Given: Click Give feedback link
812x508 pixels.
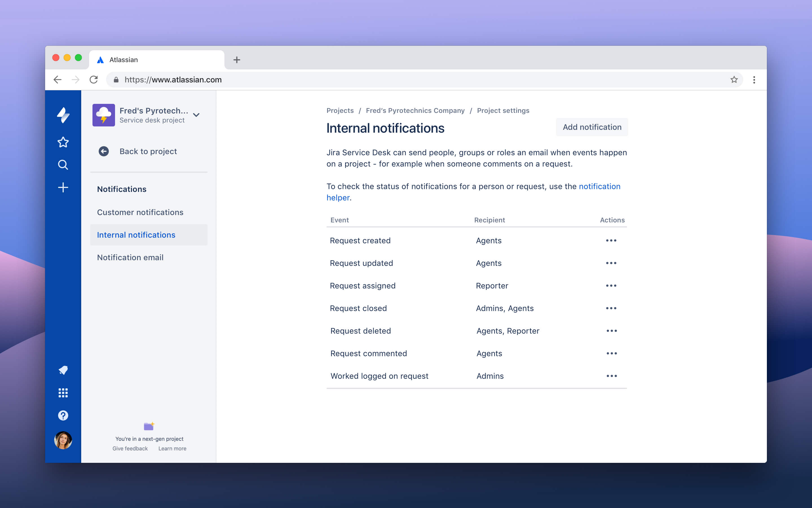Looking at the screenshot, I should 130,448.
